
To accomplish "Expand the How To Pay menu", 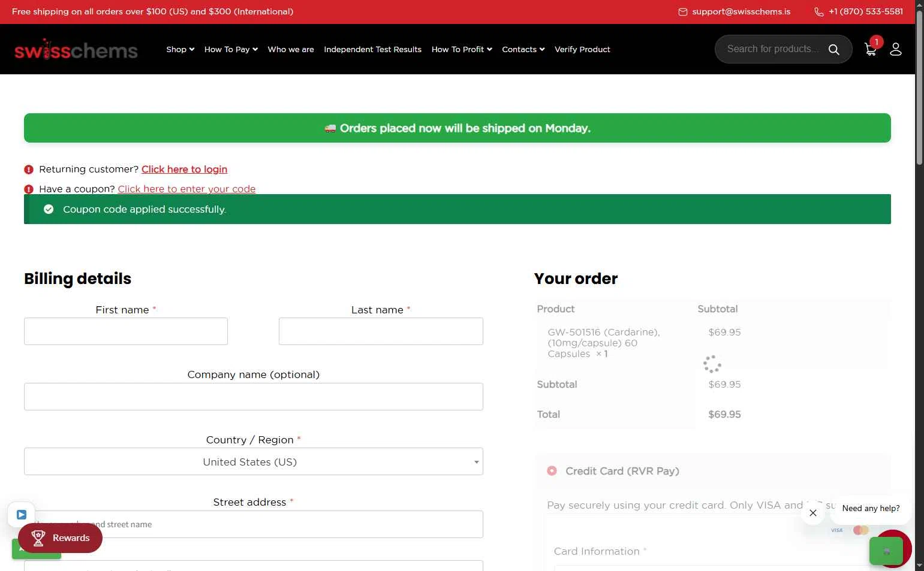I will point(231,49).
